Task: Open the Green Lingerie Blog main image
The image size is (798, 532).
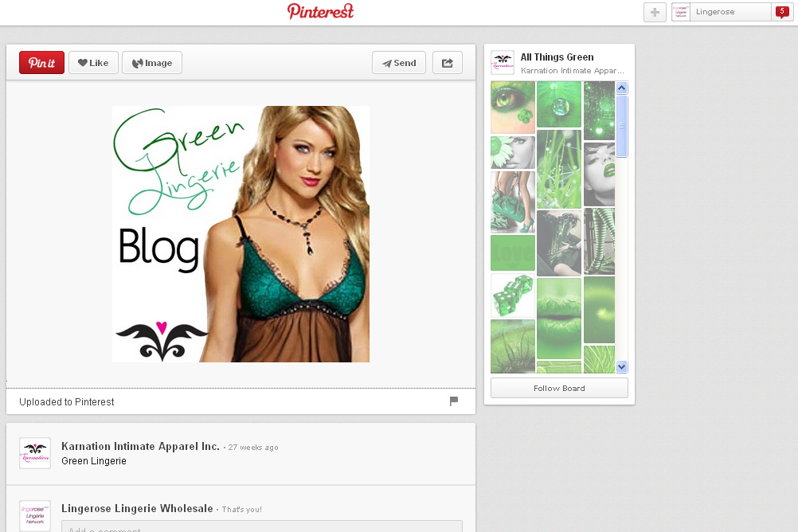Action: point(241,234)
